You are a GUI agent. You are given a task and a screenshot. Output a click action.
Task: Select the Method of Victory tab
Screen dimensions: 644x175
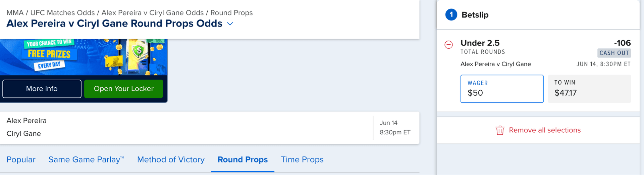(x=171, y=160)
